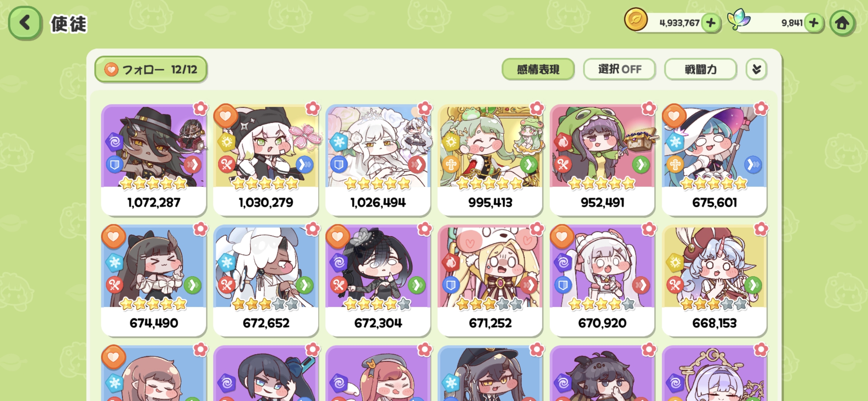868x401 pixels.
Task: Toggle the heart follow on the 675,601 card
Action: tap(674, 116)
